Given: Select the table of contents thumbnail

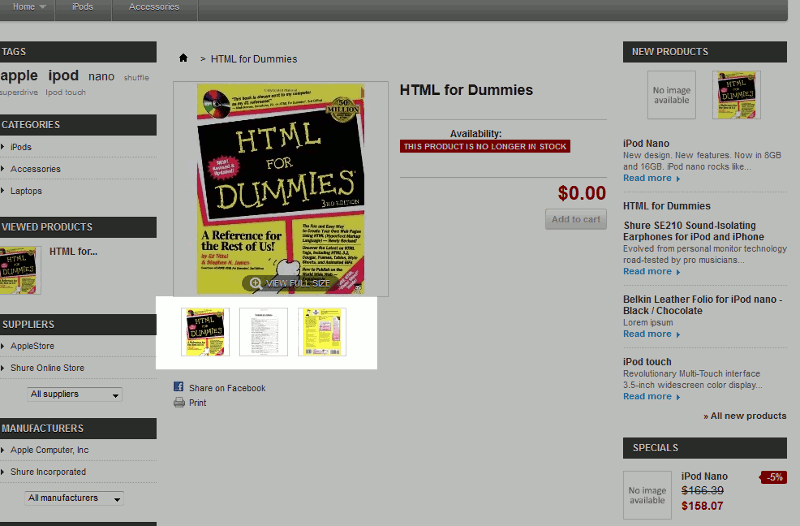Looking at the screenshot, I should pyautogui.click(x=263, y=332).
